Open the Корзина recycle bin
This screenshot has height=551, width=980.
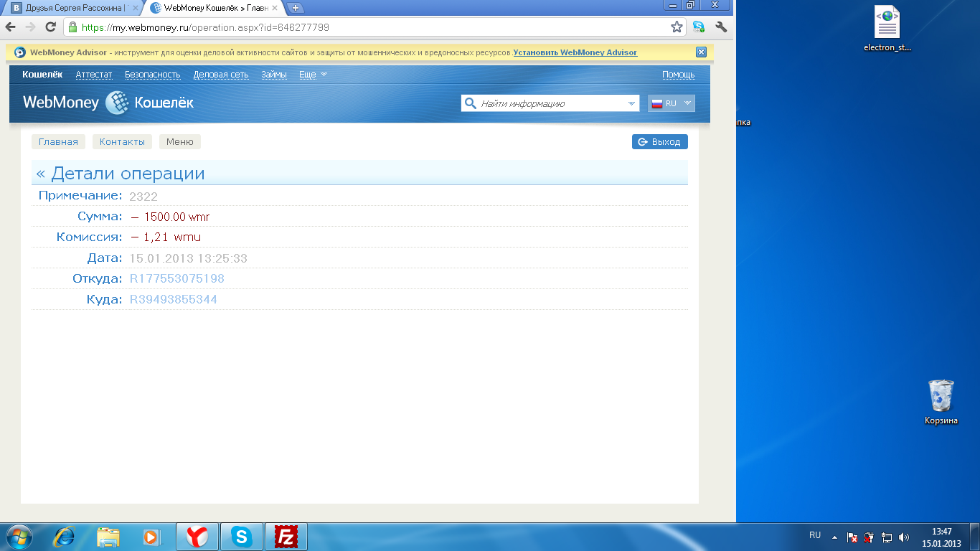[941, 402]
